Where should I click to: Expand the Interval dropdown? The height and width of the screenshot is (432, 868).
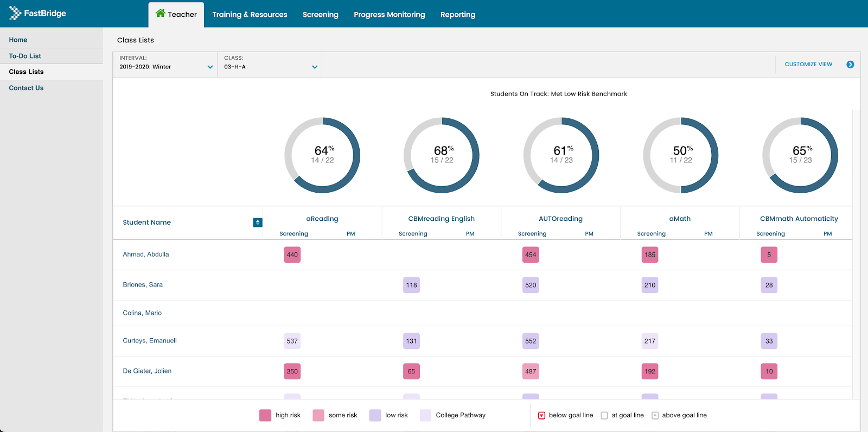pos(165,65)
